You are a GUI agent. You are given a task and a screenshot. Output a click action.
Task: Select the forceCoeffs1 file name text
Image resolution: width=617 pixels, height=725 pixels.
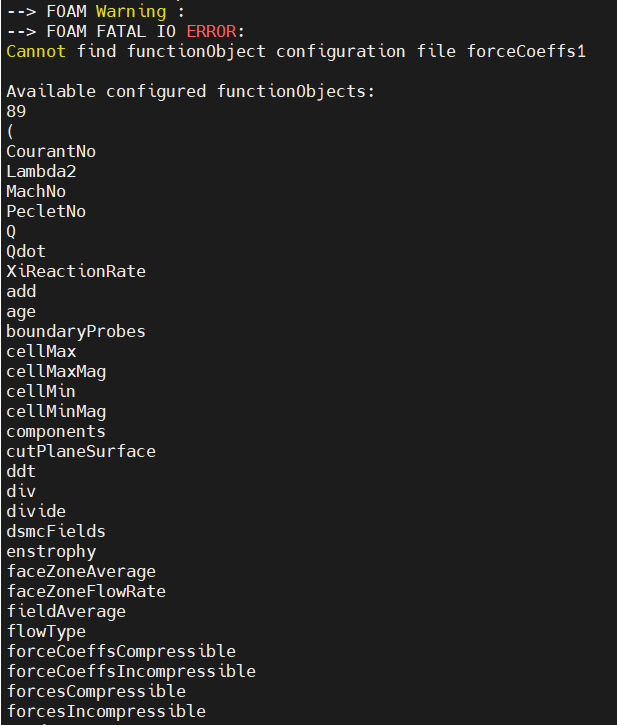[x=526, y=51]
